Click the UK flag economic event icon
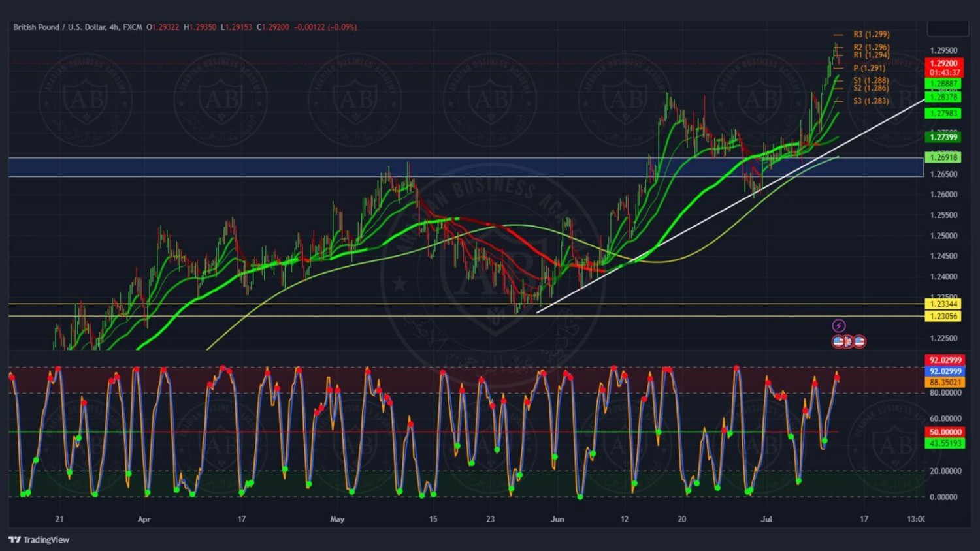Viewport: 980px width, 551px height. (848, 341)
